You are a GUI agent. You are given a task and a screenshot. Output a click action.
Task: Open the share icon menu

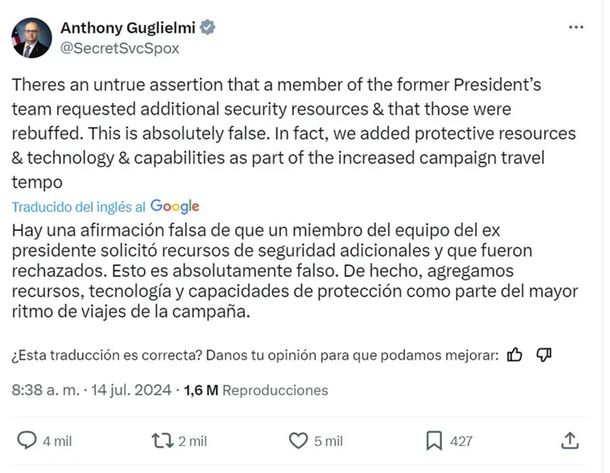569,440
